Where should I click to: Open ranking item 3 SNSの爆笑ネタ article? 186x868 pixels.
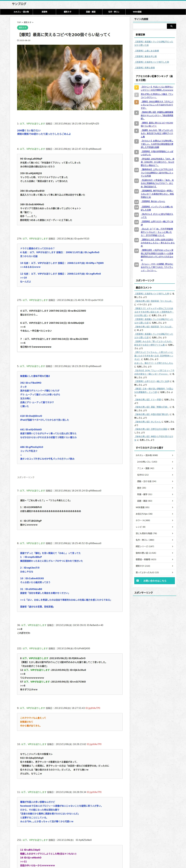pyautogui.click(x=157, y=104)
